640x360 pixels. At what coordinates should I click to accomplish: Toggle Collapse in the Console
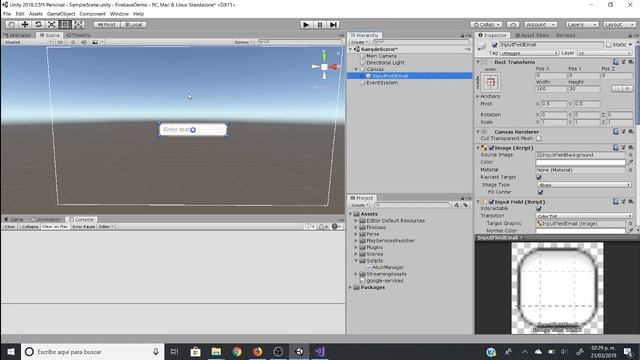(x=30, y=227)
